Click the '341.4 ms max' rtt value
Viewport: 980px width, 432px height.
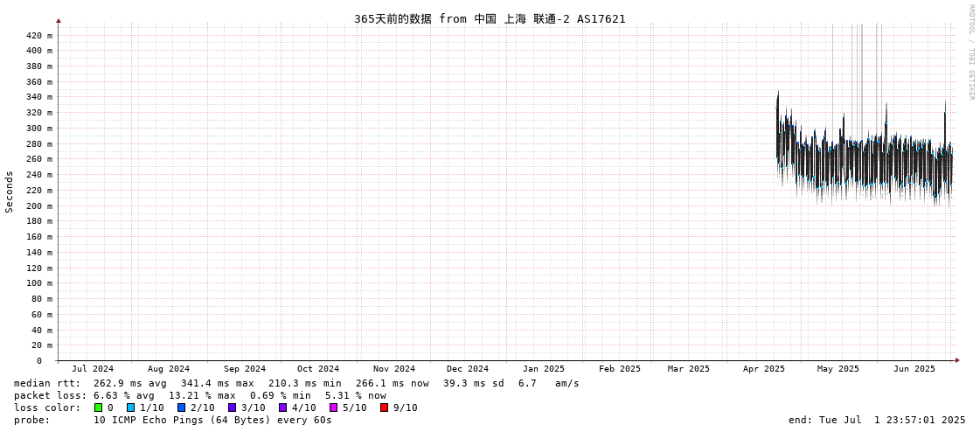218,383
